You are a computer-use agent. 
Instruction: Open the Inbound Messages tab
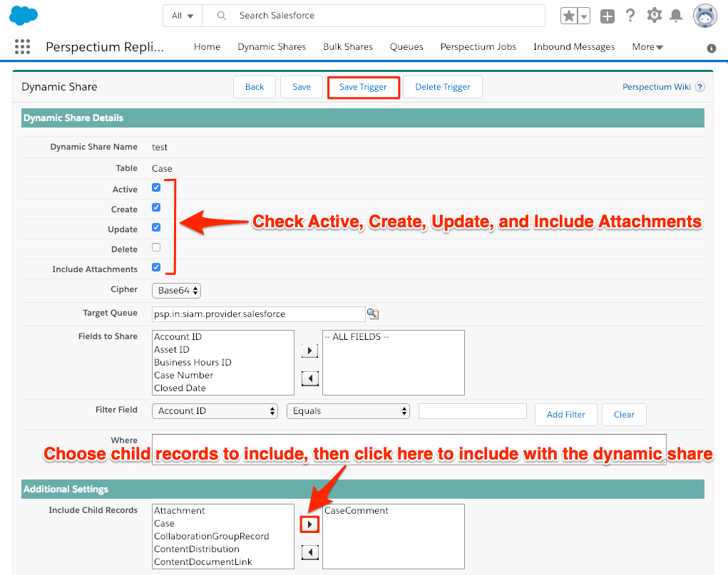[x=574, y=47]
